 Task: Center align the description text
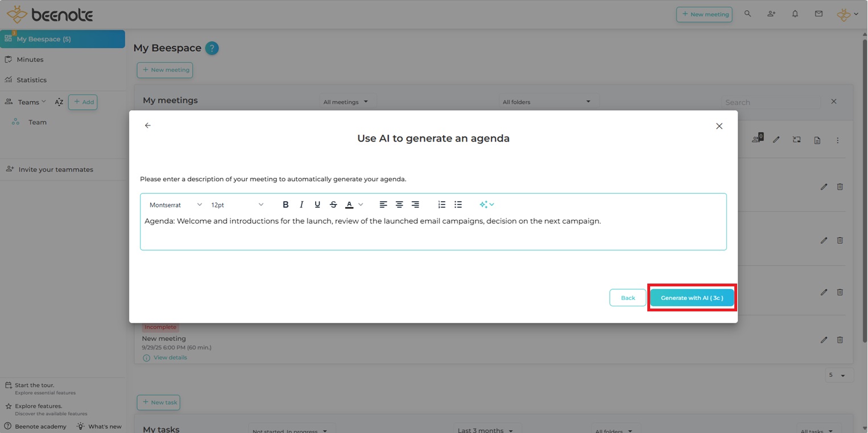(x=399, y=205)
